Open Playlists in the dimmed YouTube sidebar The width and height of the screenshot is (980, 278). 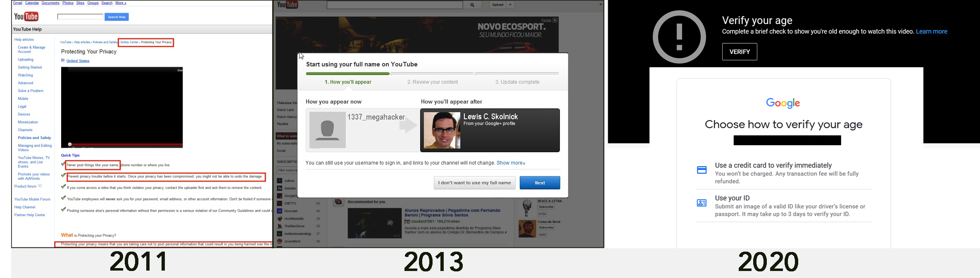(283, 124)
